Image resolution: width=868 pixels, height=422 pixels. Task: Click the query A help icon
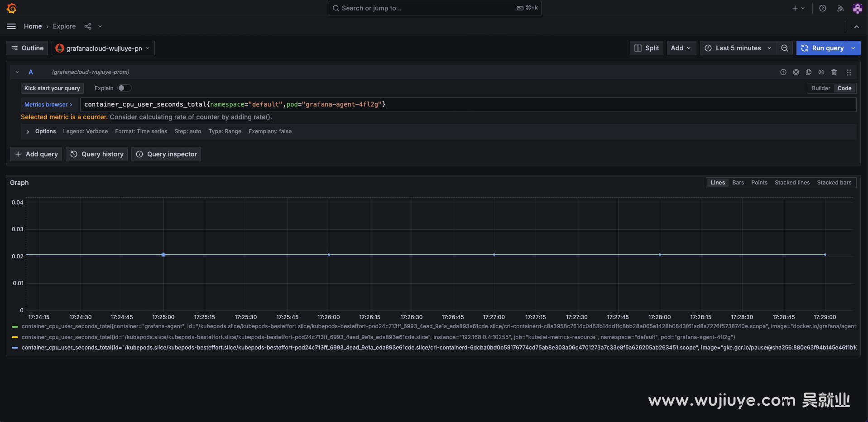click(x=783, y=72)
